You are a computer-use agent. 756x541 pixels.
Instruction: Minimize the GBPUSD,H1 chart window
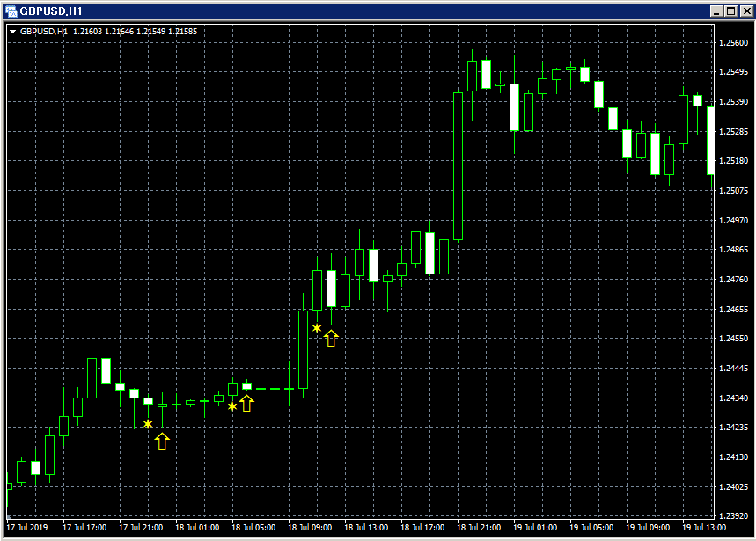(x=717, y=11)
